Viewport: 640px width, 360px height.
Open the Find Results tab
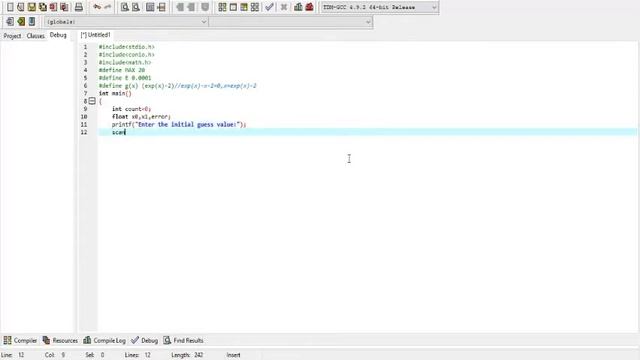[183, 340]
